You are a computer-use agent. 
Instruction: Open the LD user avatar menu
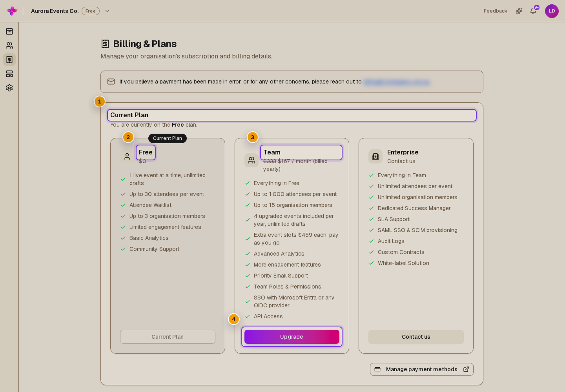(x=552, y=11)
